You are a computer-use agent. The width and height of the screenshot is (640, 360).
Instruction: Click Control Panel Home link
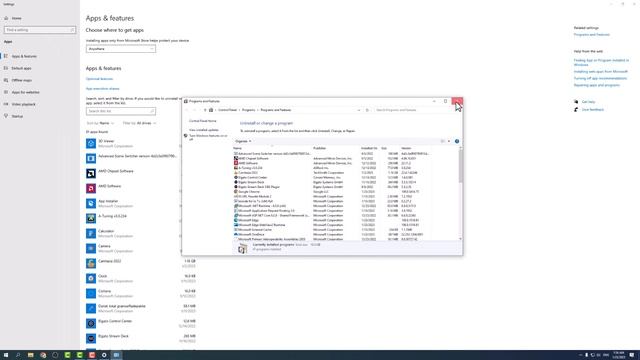click(203, 121)
